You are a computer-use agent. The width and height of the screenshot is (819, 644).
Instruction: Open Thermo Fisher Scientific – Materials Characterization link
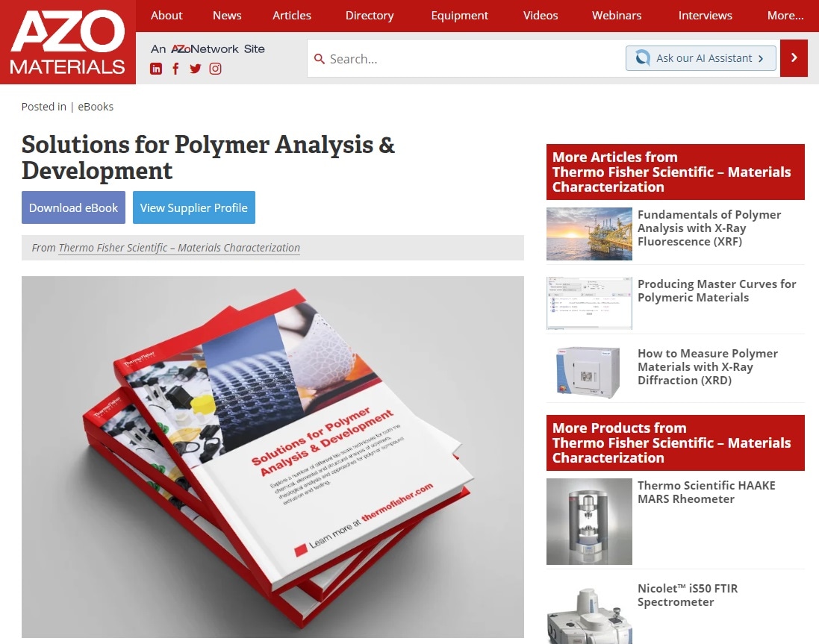coord(179,247)
